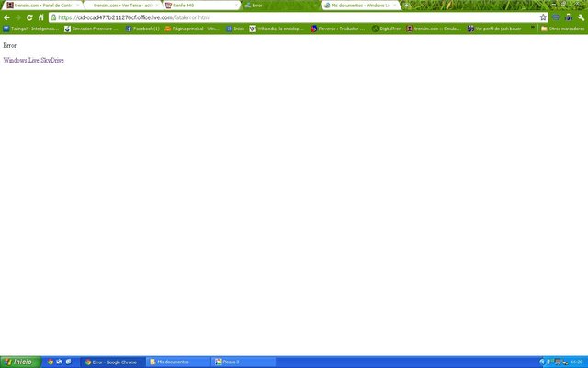Image resolution: width=588 pixels, height=368 pixels.
Task: Open Mis documentos taskbar window
Action: [177, 362]
